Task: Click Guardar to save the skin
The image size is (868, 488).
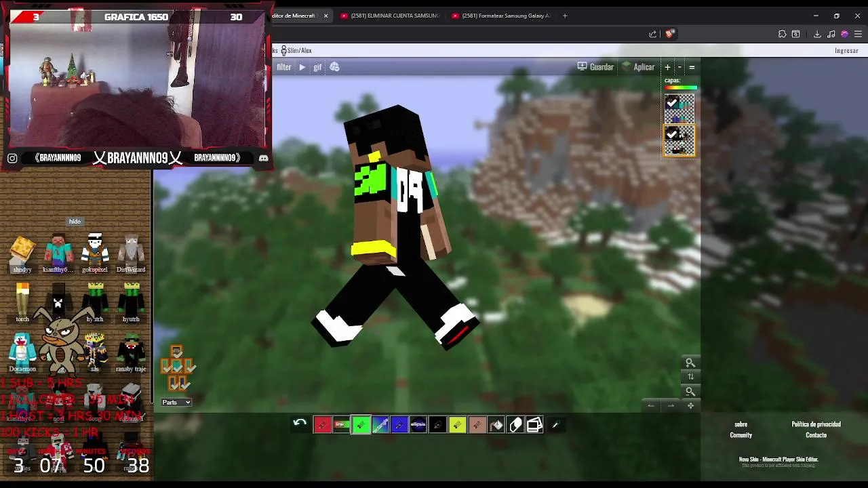Action: coord(595,67)
